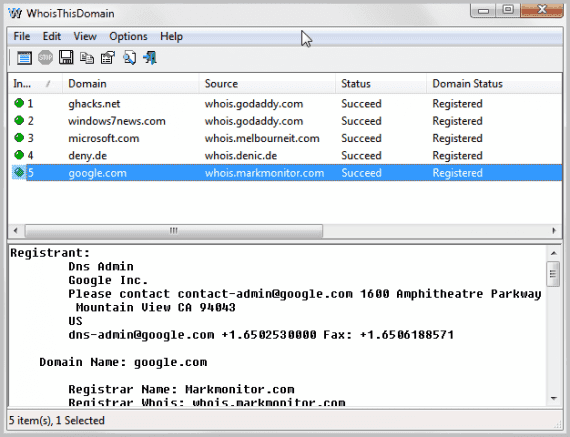Click Registrar Name: Markmonitor.com text
The width and height of the screenshot is (570, 437).
(181, 389)
